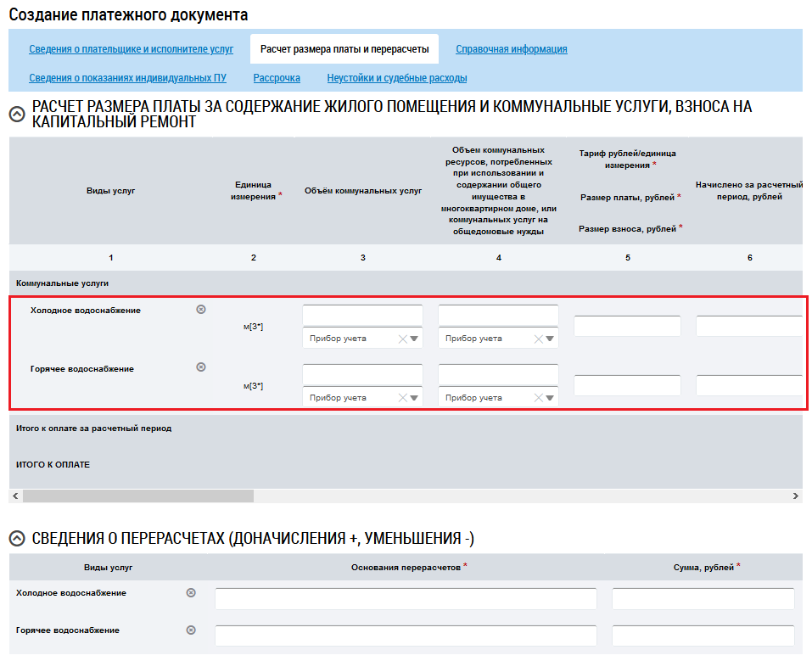Open cold water volume method dropdown
812x661 pixels.
414,339
